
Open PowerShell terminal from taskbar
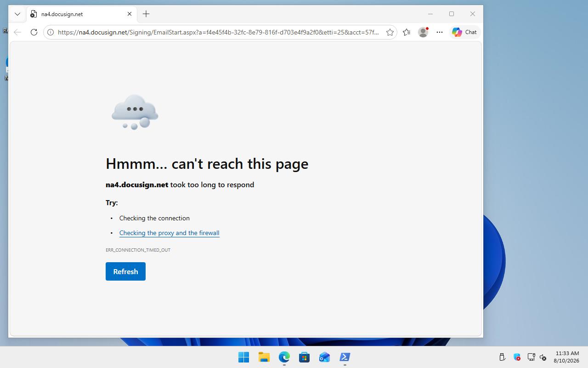pyautogui.click(x=345, y=357)
